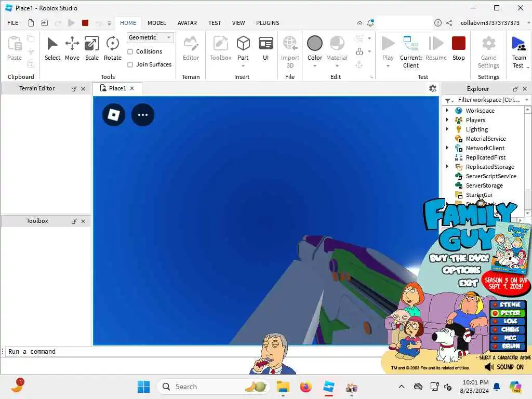Select the Select tool
Screen dimensions: 532x399
click(x=52, y=48)
